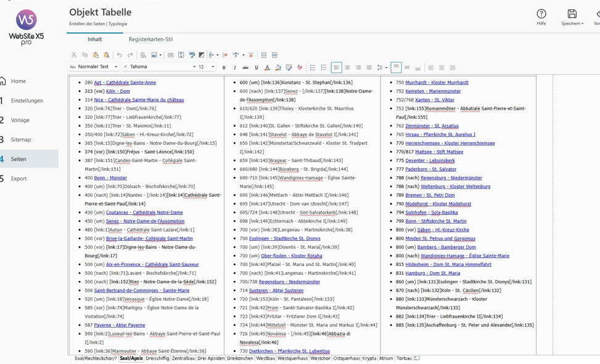Image resolution: width=600 pixels, height=364 pixels.
Task: Open Seiten step in sidebar
Action: click(18, 159)
